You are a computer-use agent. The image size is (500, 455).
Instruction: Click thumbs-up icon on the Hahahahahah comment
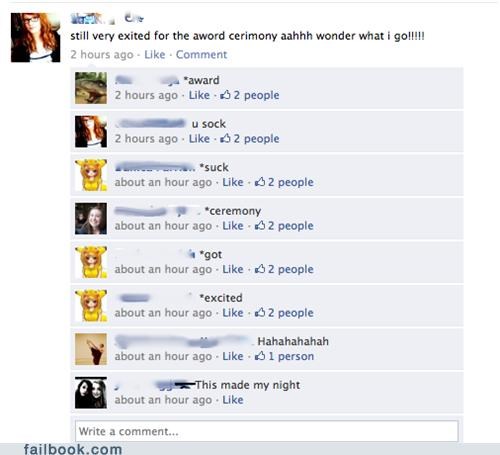(x=260, y=356)
